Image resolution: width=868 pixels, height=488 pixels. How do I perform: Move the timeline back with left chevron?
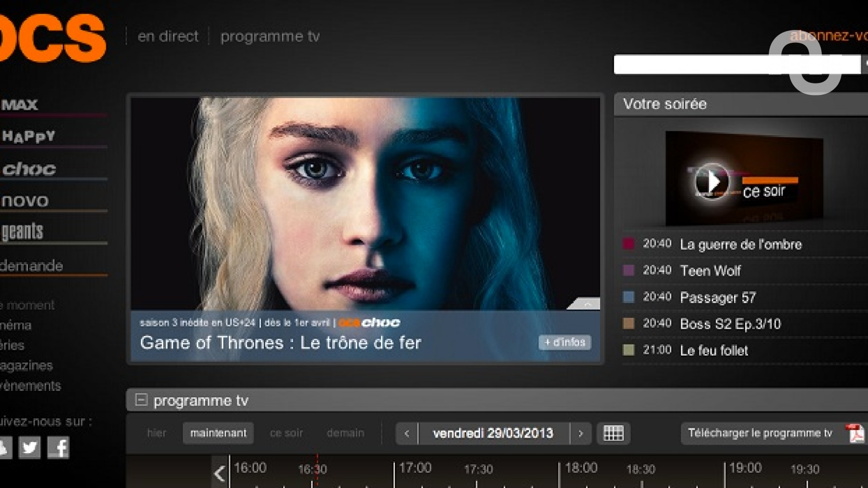point(220,473)
